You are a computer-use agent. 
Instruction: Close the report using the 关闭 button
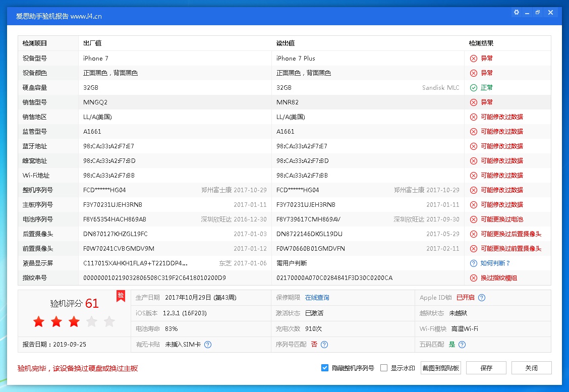coord(532,368)
